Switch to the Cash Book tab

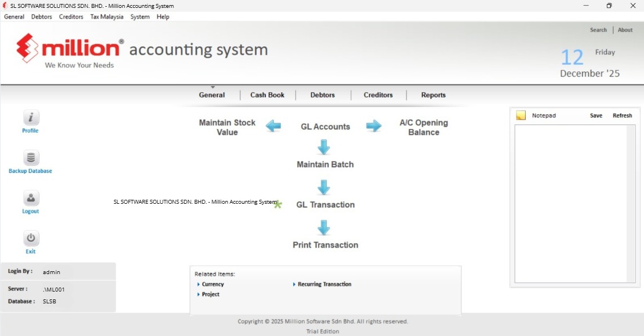click(x=267, y=95)
